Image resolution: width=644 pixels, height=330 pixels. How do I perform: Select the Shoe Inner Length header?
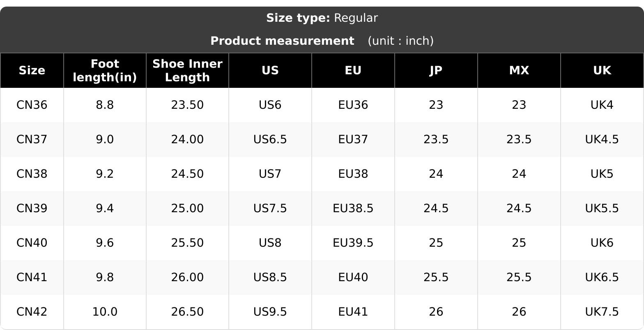(187, 71)
